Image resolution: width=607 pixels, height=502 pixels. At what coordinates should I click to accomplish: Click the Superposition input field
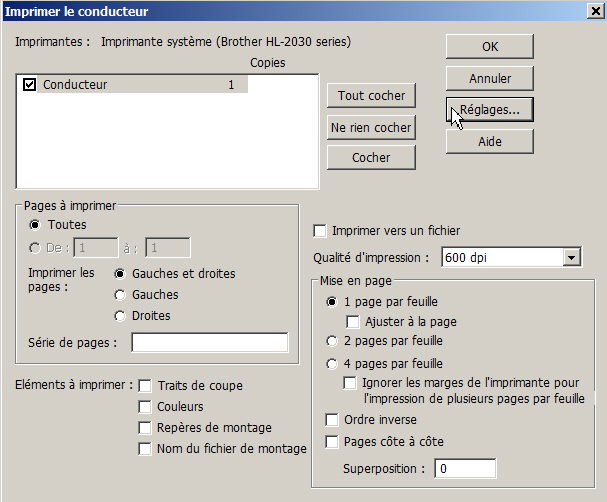pos(465,468)
